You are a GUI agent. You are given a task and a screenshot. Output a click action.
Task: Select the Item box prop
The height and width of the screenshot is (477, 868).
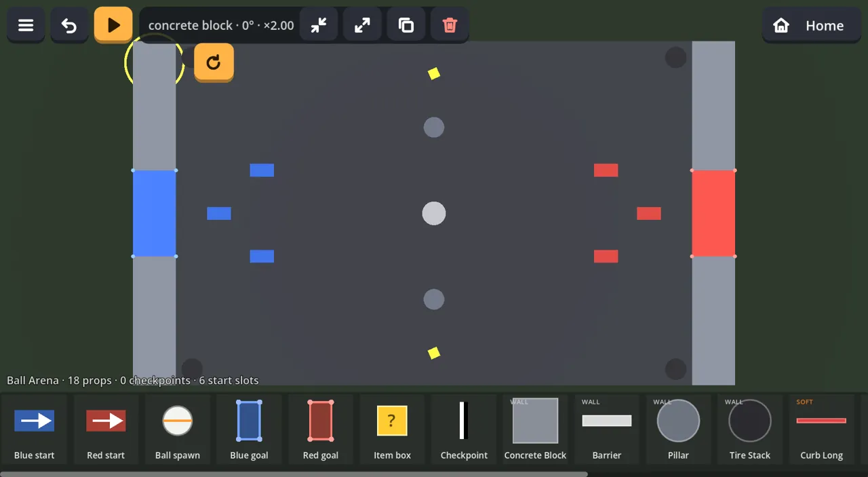(392, 429)
